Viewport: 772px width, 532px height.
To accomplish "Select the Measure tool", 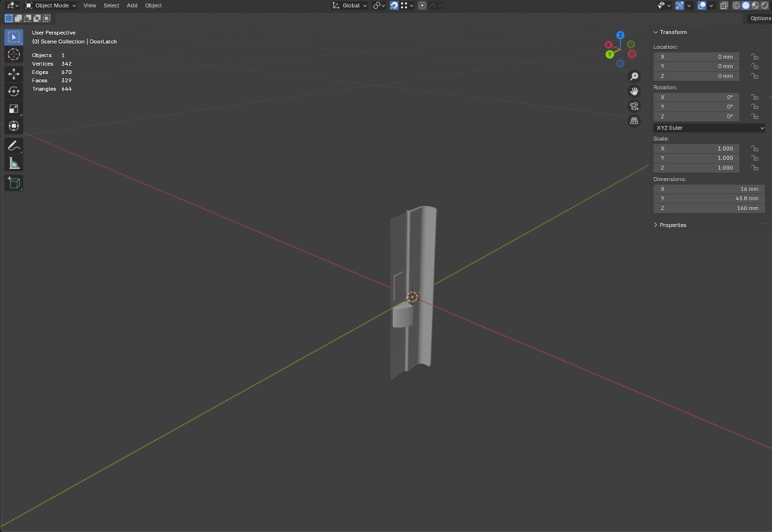I will click(14, 164).
